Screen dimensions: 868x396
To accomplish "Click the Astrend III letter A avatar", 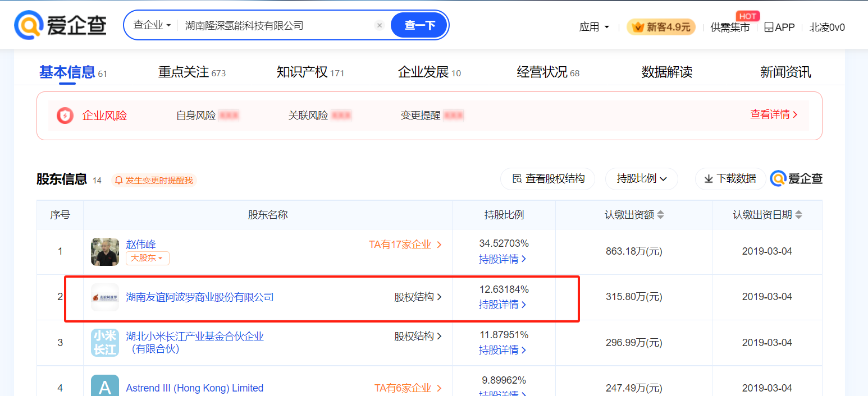I will [x=105, y=386].
